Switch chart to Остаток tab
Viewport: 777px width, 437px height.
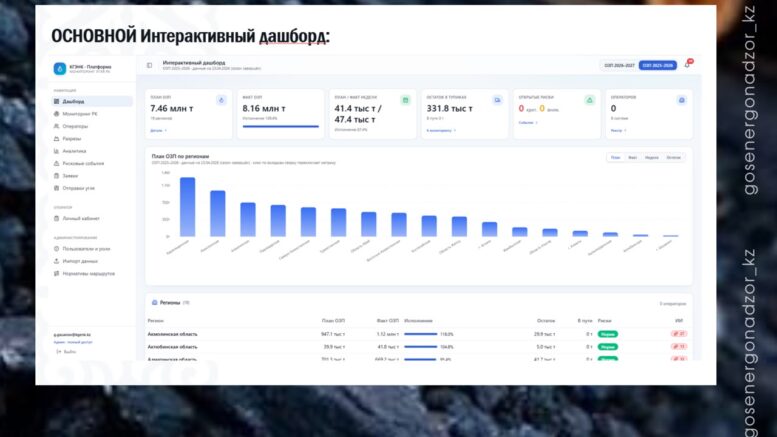[x=673, y=158]
